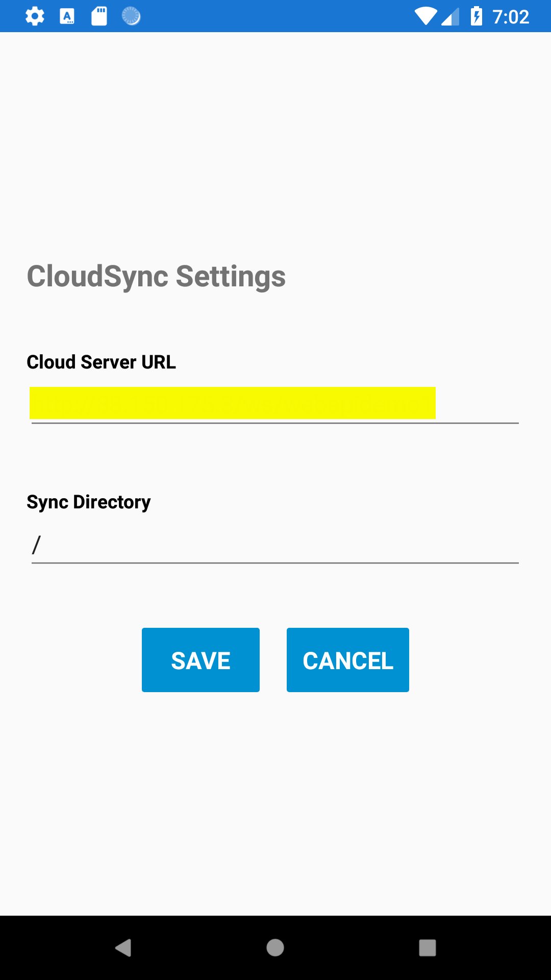Go to home via circle navigation button
Screen dimensions: 551x980
pyautogui.click(x=275, y=948)
